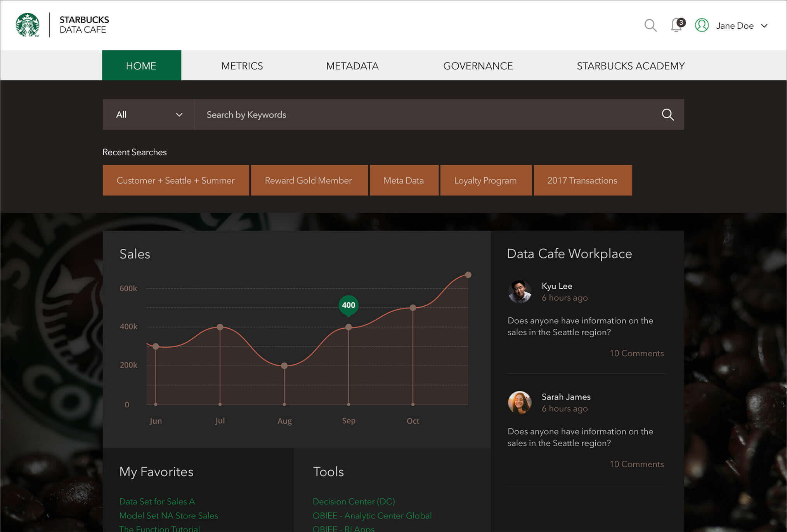The image size is (787, 532).
Task: Click the Aug data point on chart
Action: click(284, 366)
